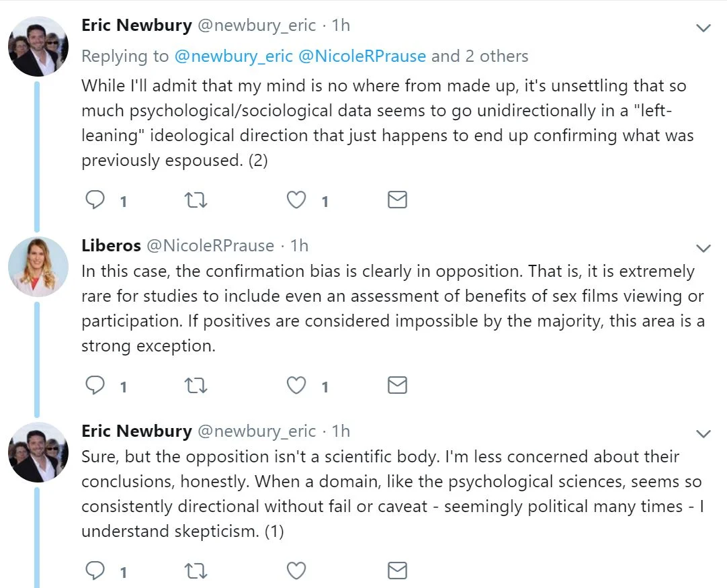Screen dimensions: 727x588
Task: Open Liberos profile picture
Action: [x=38, y=267]
